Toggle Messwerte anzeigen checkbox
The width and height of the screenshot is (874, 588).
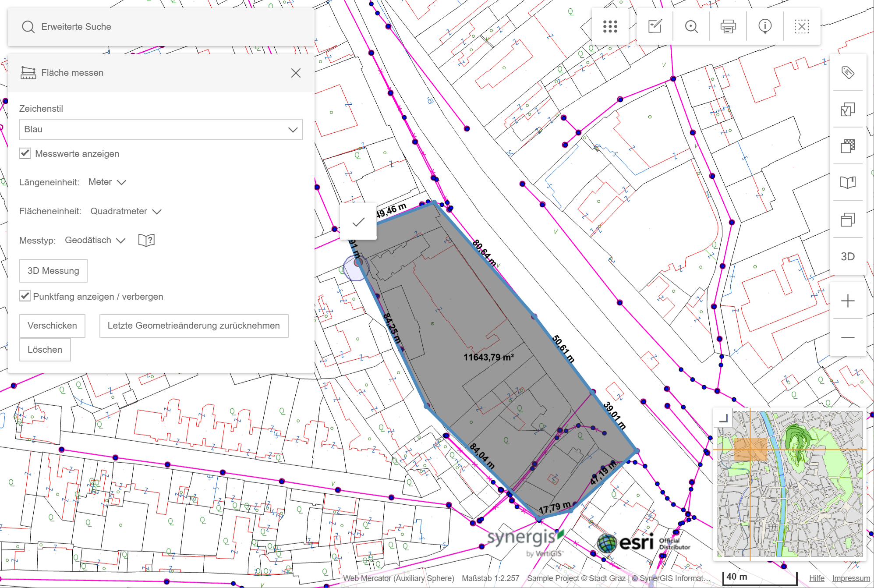pos(25,153)
